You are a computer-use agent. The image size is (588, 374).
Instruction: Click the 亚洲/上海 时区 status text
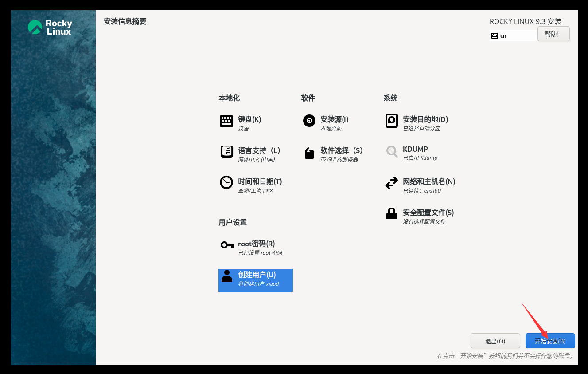coord(256,191)
